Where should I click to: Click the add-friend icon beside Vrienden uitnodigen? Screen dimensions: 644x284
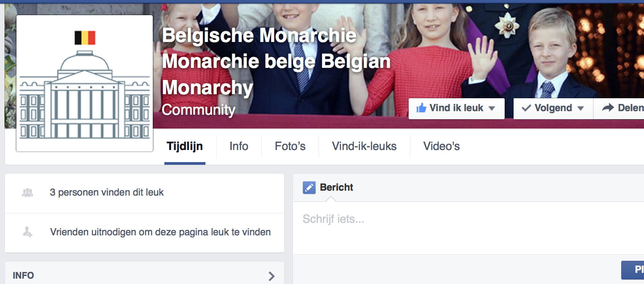[x=28, y=232]
